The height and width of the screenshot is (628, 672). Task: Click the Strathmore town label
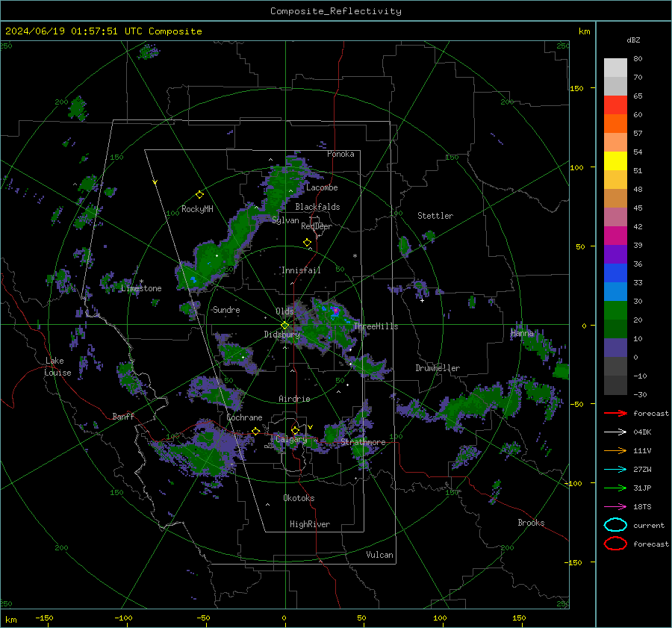(x=363, y=442)
